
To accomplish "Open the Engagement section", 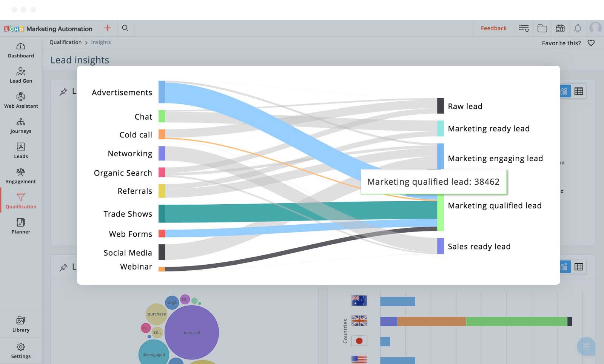I will click(21, 176).
